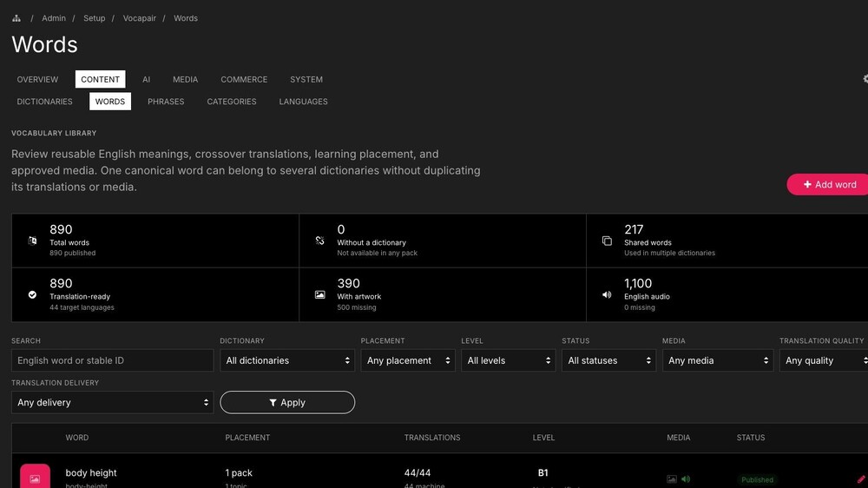Viewport: 868px width, 488px height.
Task: Open the All levels filter dropdown
Action: point(508,360)
